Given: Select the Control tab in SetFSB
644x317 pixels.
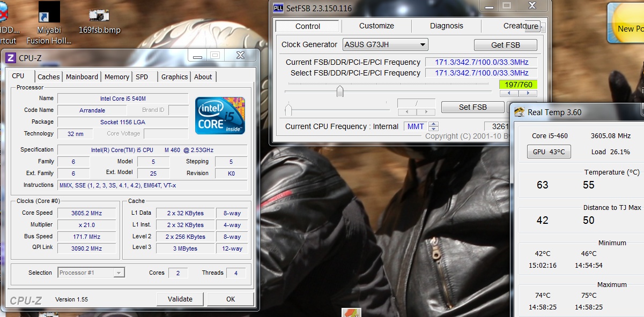Looking at the screenshot, I should (308, 26).
